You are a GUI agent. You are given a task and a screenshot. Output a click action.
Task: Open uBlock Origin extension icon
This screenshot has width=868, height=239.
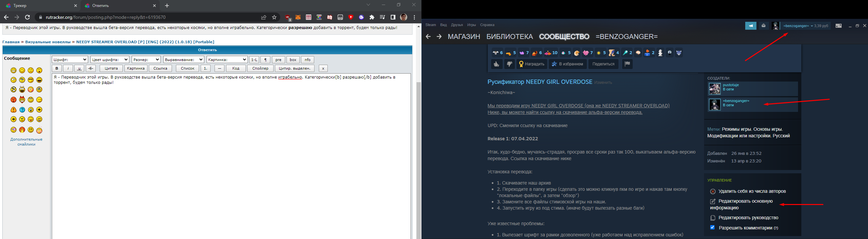tap(287, 17)
